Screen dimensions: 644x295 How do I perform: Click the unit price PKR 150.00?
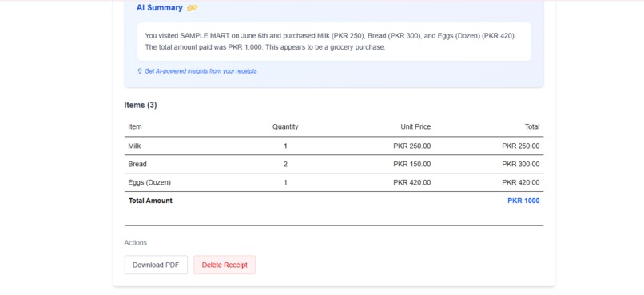point(412,164)
